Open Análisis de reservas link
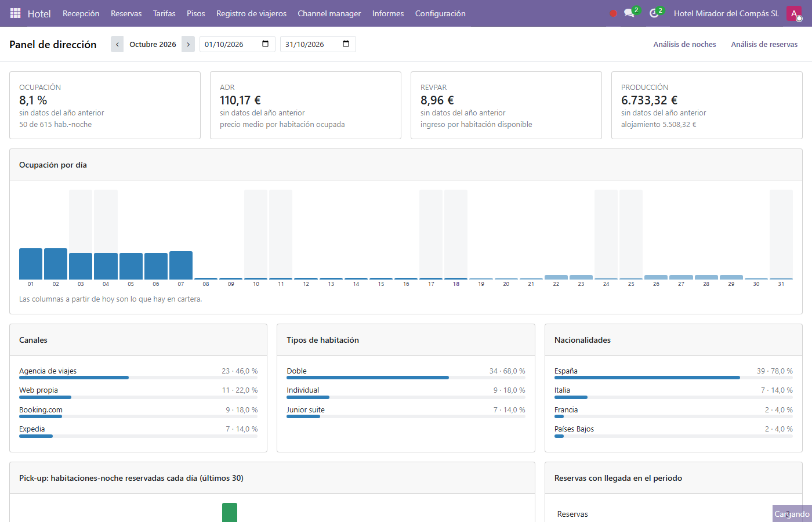Screen dimensions: 812x522 coord(764,44)
